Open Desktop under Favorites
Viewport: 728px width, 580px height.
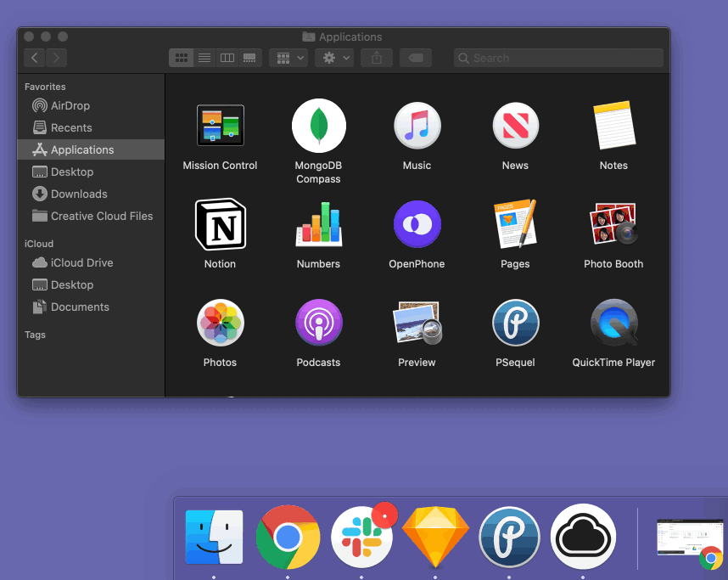point(91,172)
